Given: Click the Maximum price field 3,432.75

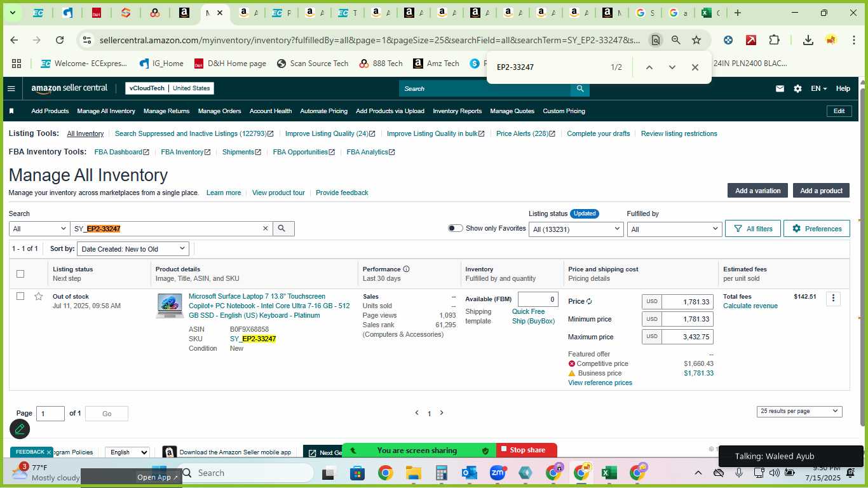Looking at the screenshot, I should 687,337.
